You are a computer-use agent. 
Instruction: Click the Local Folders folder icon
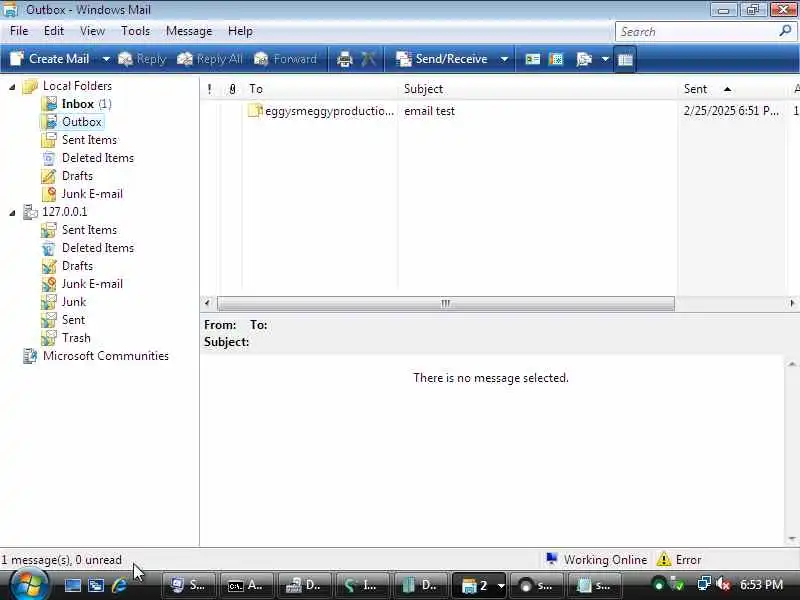click(x=30, y=86)
